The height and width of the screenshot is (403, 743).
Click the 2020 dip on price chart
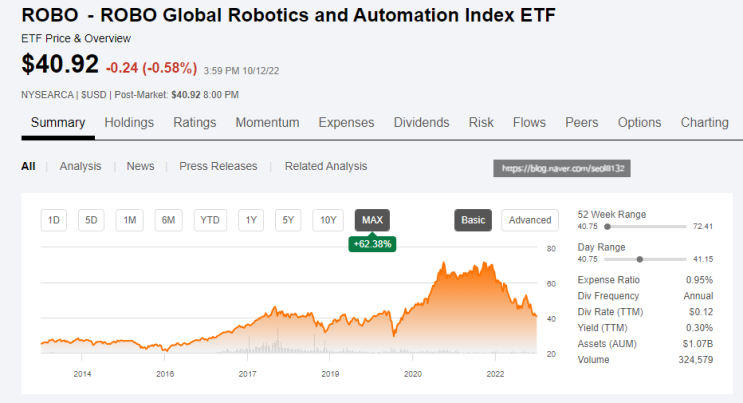click(394, 335)
